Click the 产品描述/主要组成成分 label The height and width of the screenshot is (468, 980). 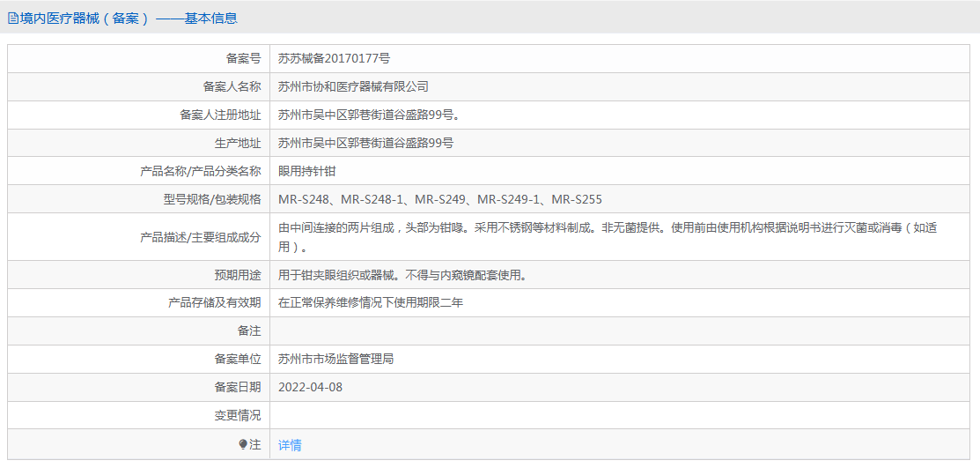(x=201, y=237)
